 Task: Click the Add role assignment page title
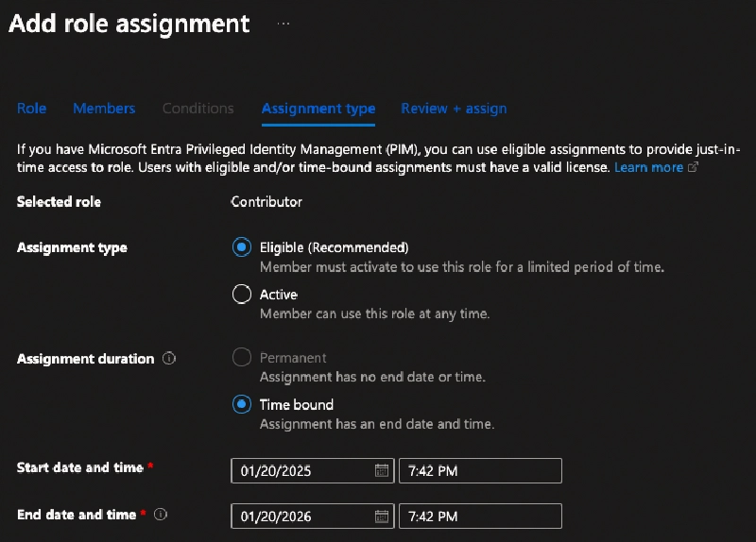tap(129, 24)
